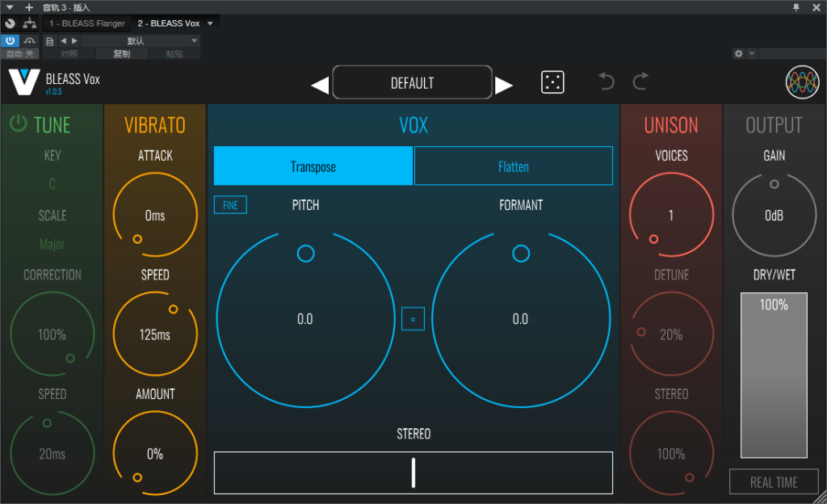The height and width of the screenshot is (504, 827).
Task: Click the VIBRATO section title
Action: coord(155,125)
